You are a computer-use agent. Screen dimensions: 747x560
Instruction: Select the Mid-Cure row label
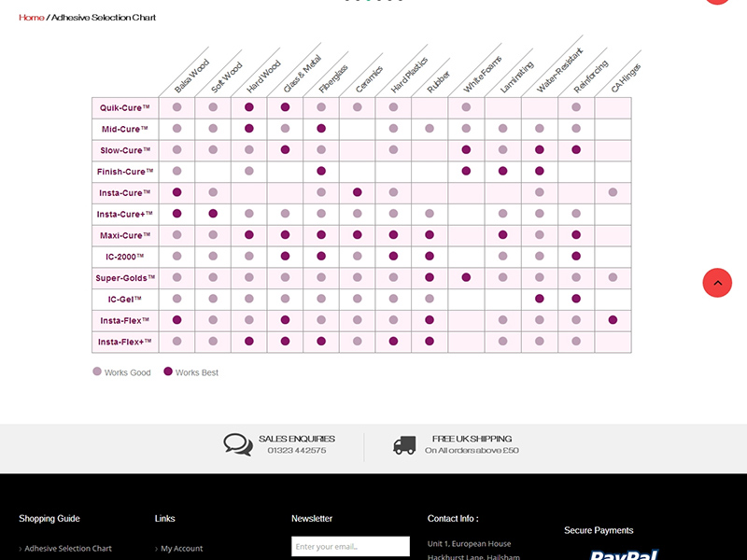pyautogui.click(x=125, y=129)
